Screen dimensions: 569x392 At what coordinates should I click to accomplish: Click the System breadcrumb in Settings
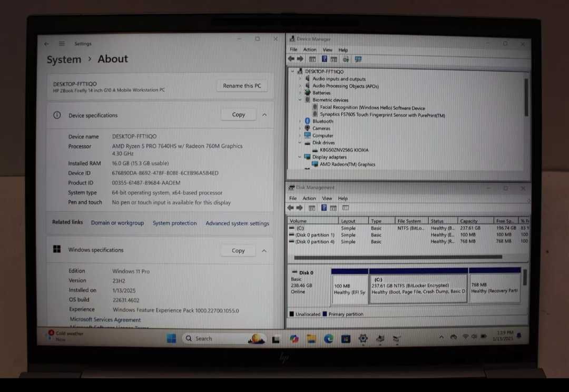pyautogui.click(x=64, y=60)
